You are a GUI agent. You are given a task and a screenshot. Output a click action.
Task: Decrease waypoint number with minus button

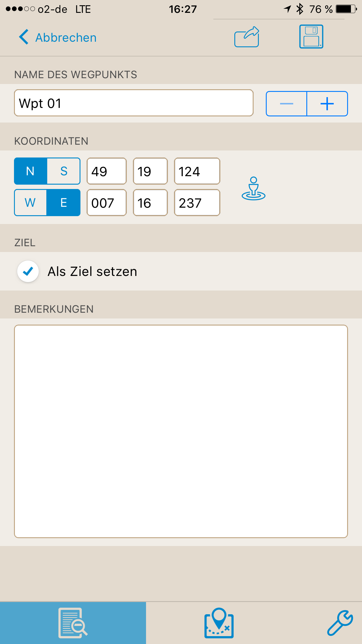(x=287, y=104)
